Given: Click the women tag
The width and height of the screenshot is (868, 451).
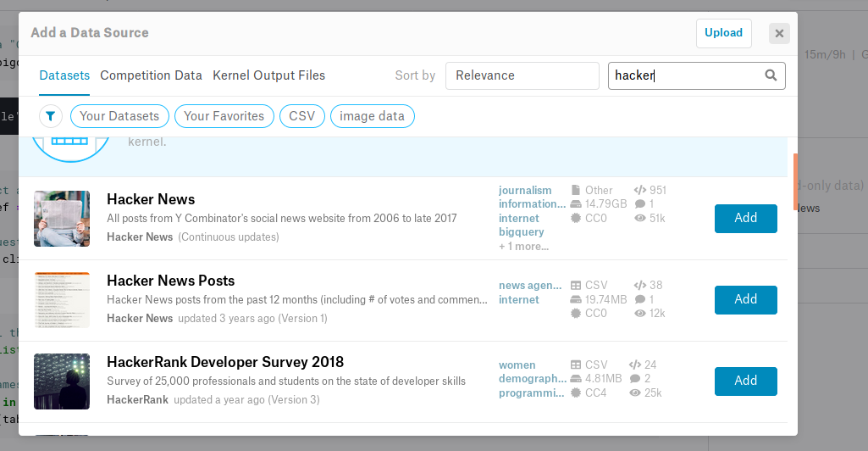Looking at the screenshot, I should [x=517, y=365].
